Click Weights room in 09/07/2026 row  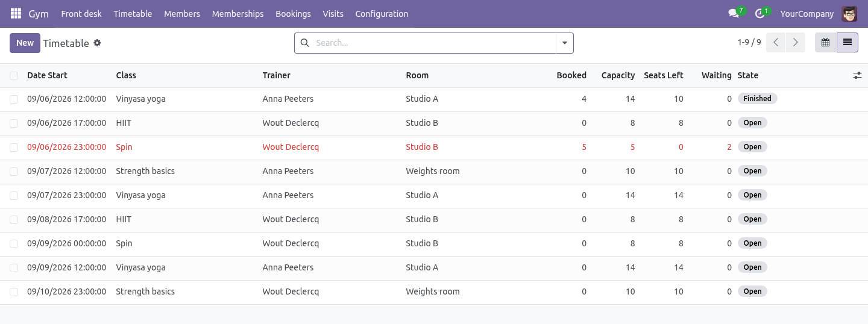(433, 171)
